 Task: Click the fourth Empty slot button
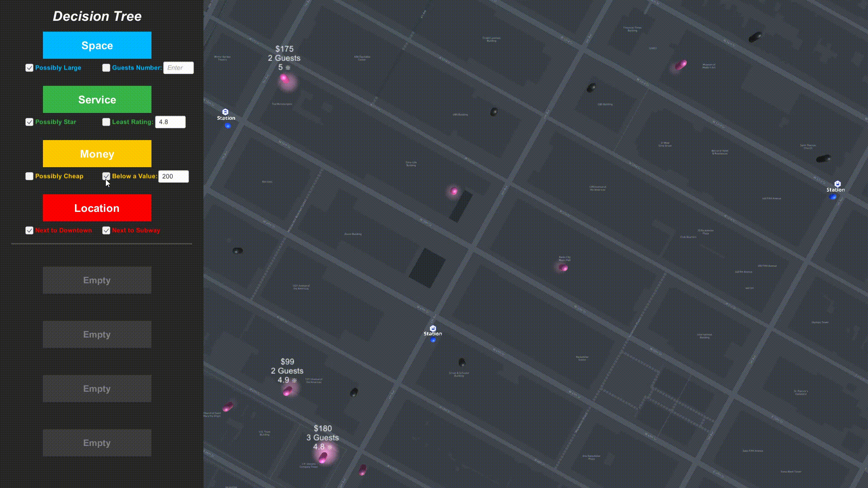97,443
